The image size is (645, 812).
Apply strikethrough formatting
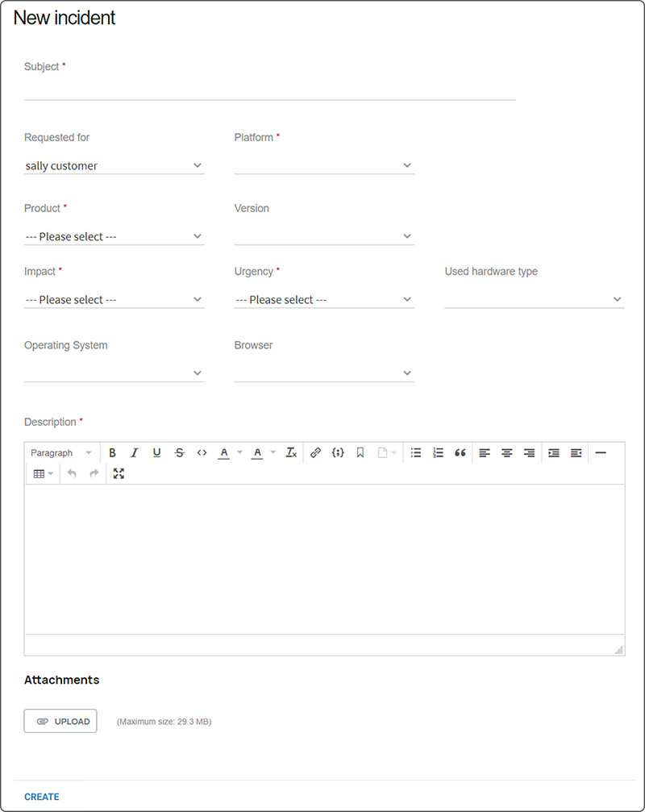pos(179,452)
